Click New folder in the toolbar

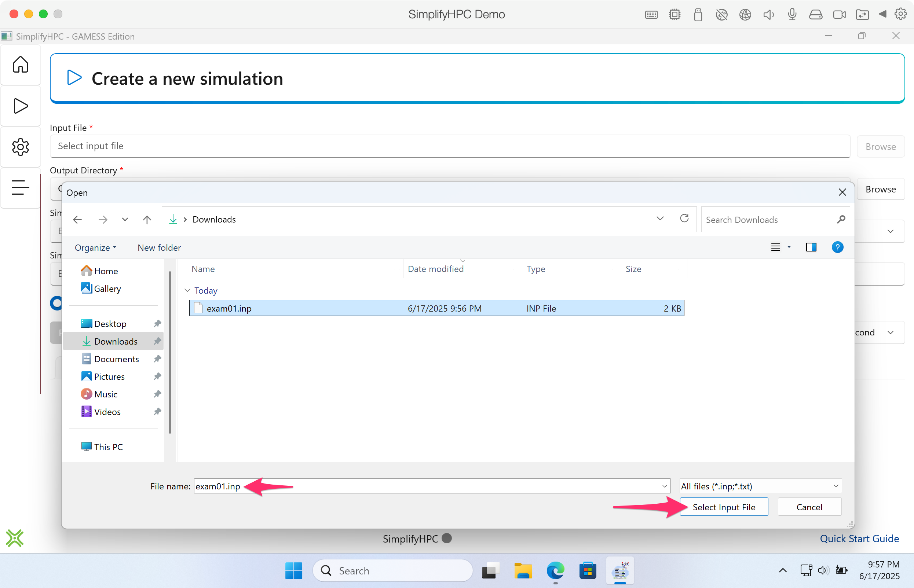[159, 248]
